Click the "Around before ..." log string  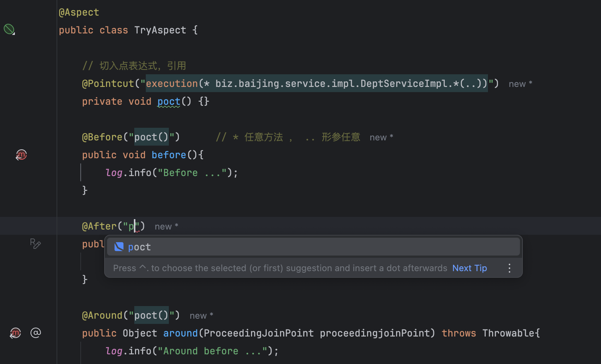[x=212, y=351]
